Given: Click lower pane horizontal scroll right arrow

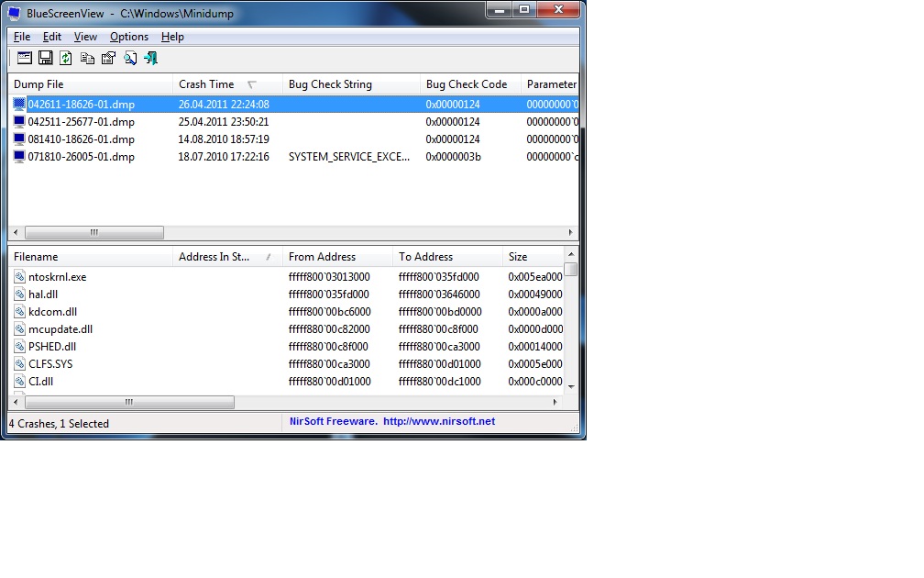Looking at the screenshot, I should (555, 402).
